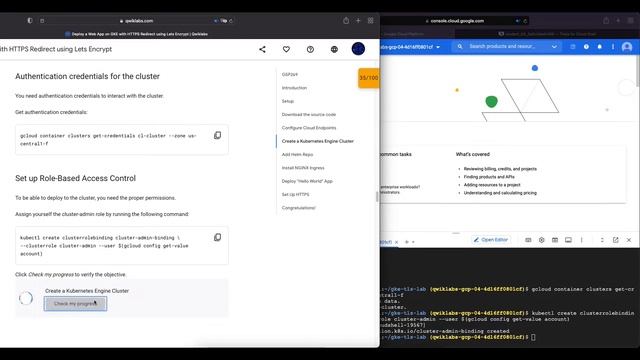The image size is (640, 360).
Task: Go to Add Helm Repo section
Action: point(297,154)
